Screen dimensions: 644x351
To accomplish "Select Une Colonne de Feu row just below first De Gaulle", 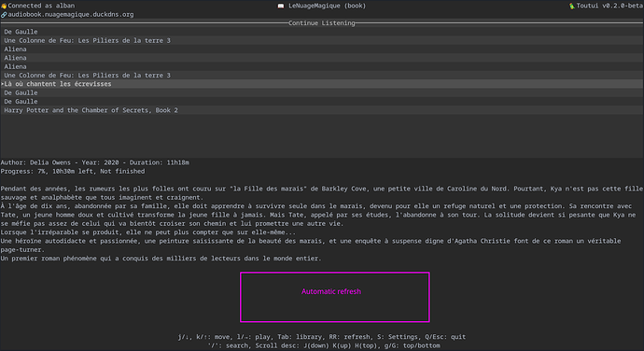I will click(322, 40).
